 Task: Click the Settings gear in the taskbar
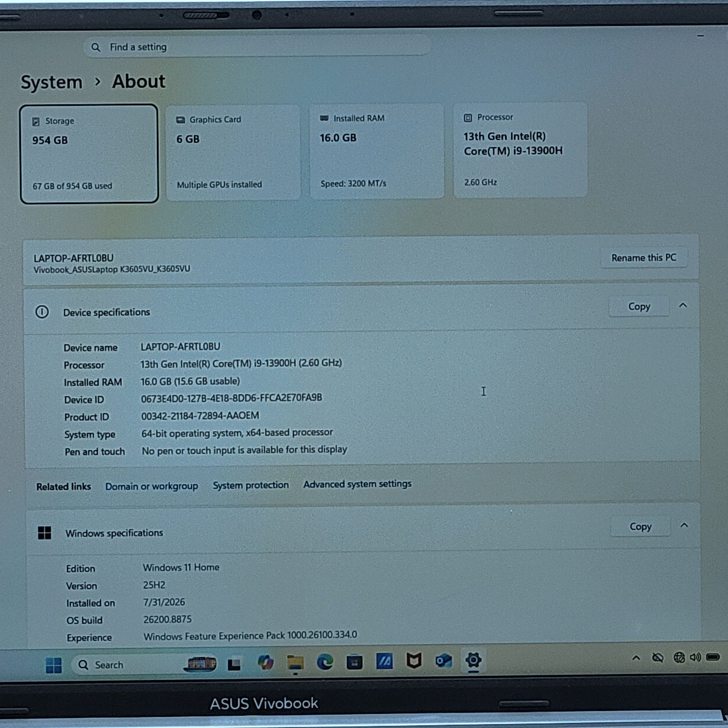(x=473, y=660)
